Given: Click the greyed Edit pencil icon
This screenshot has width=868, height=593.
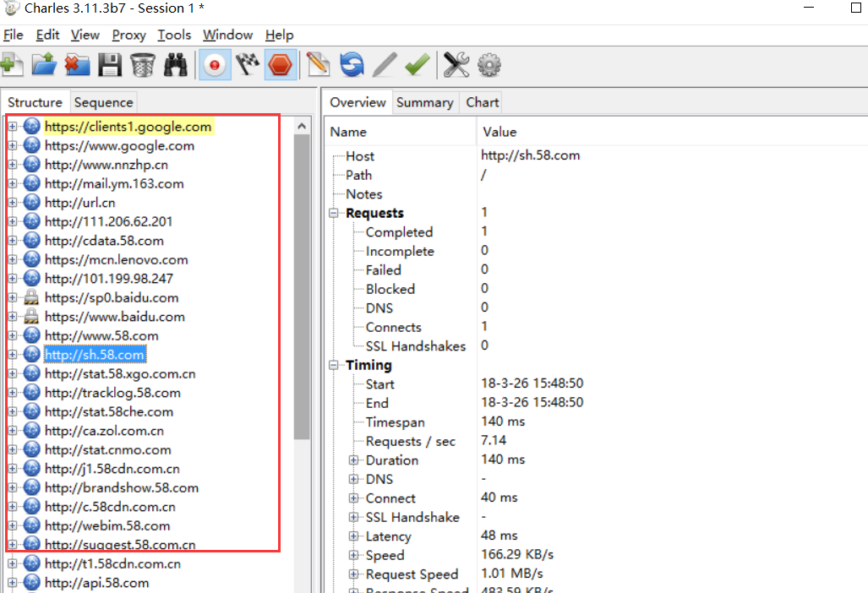Looking at the screenshot, I should (385, 65).
